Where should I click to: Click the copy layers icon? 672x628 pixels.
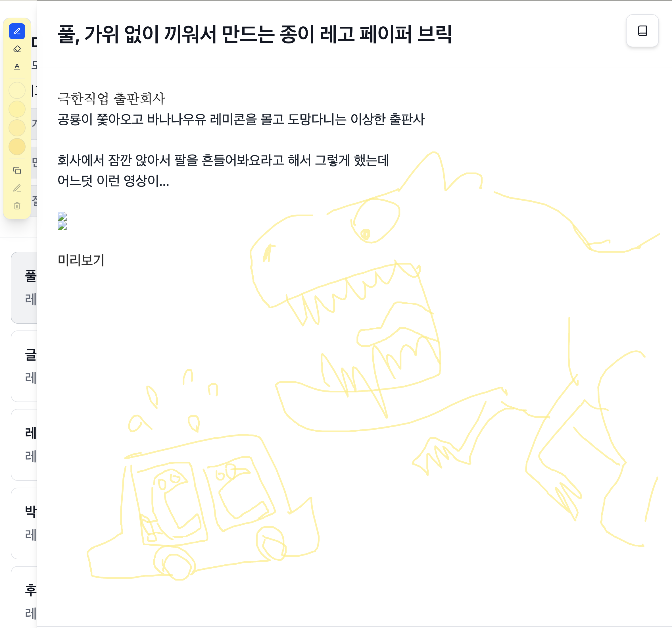click(x=17, y=170)
